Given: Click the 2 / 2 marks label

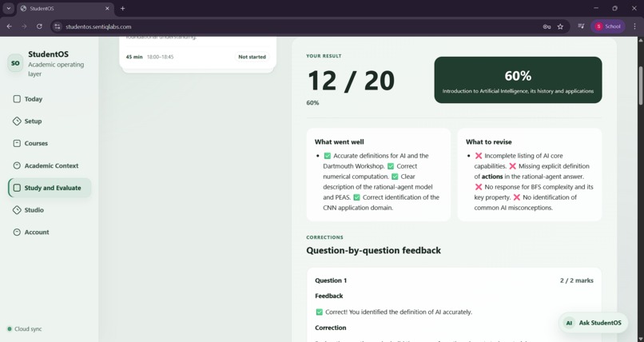Looking at the screenshot, I should [577, 280].
